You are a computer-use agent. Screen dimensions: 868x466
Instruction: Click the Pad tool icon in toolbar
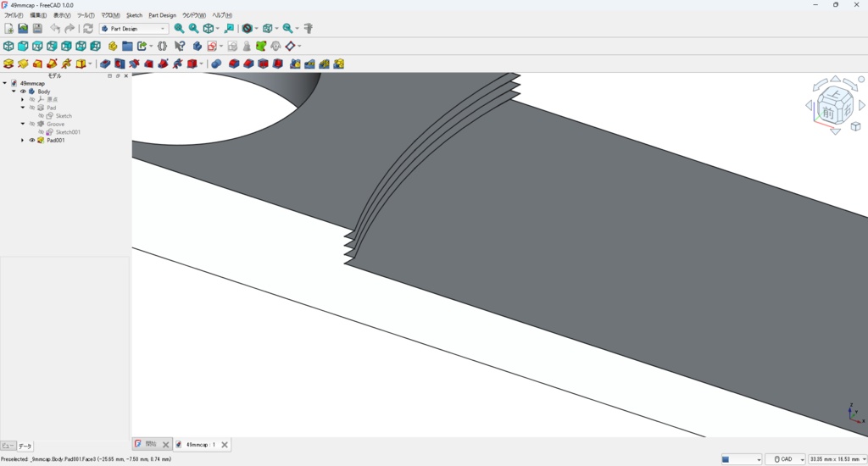coord(8,64)
